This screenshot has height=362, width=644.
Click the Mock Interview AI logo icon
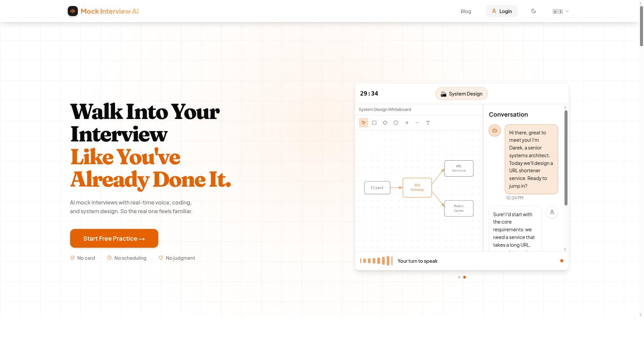point(73,11)
